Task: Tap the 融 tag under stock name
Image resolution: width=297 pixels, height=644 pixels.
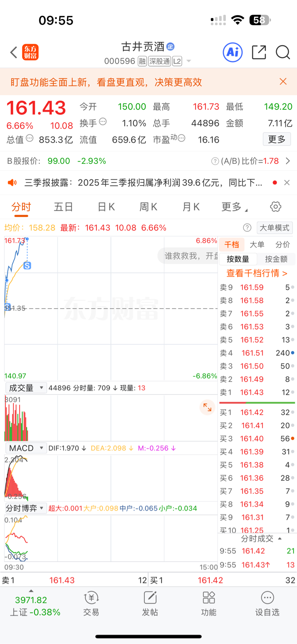Action: click(142, 61)
